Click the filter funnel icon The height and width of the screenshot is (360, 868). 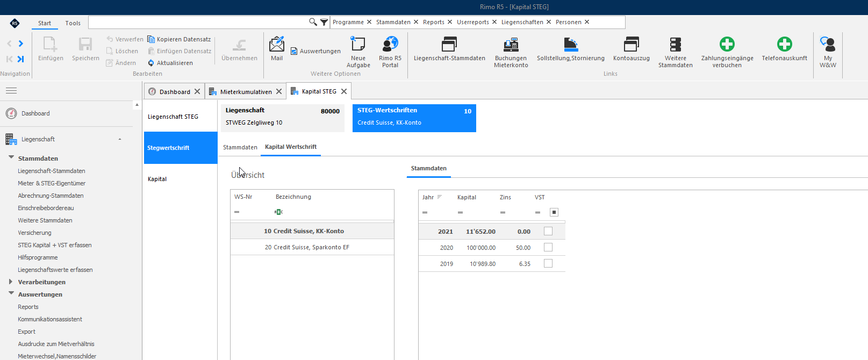(324, 22)
